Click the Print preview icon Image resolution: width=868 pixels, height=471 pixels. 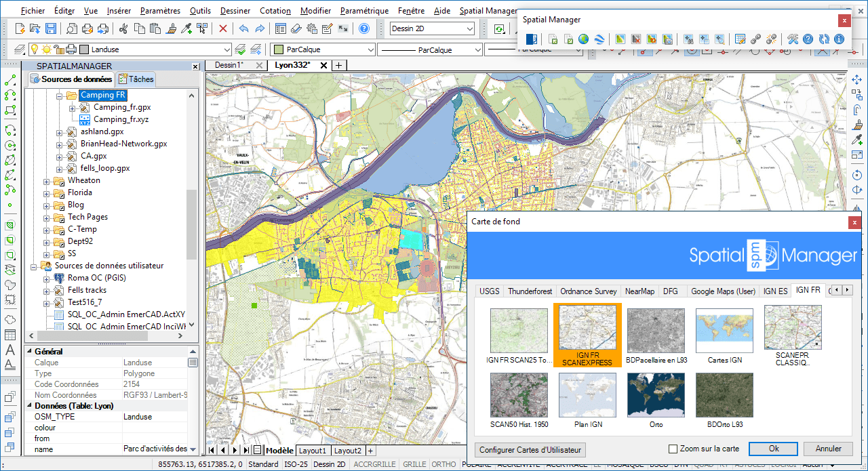tap(71, 28)
